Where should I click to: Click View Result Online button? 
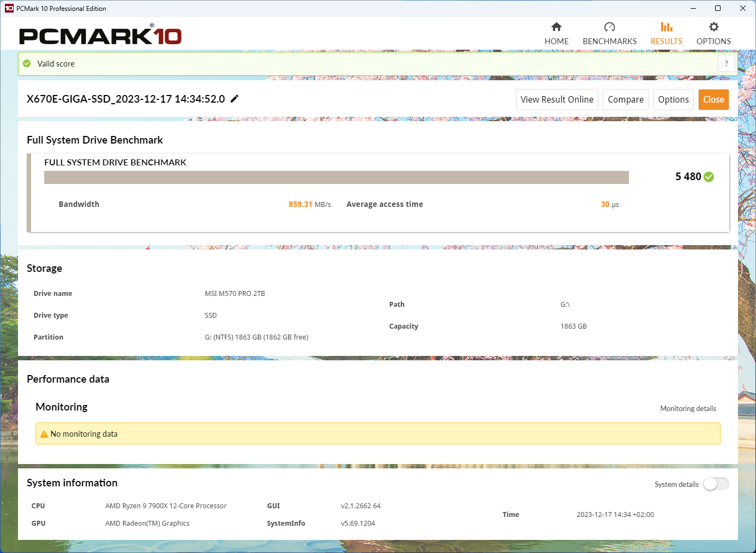point(557,99)
